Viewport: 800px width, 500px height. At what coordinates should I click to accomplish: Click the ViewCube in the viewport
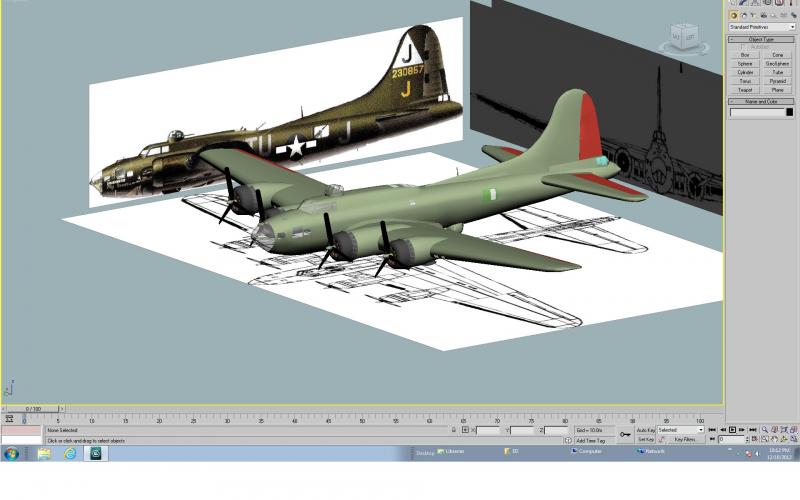pos(683,39)
